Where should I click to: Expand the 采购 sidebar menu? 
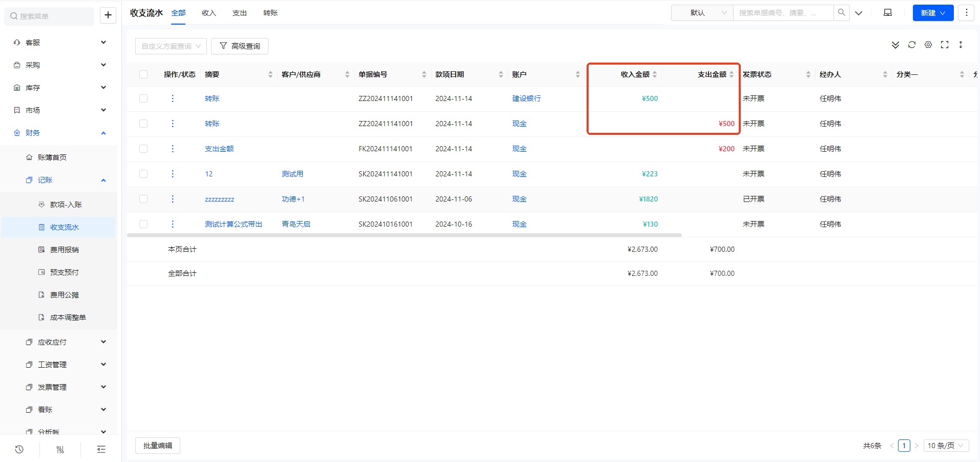(x=60, y=65)
